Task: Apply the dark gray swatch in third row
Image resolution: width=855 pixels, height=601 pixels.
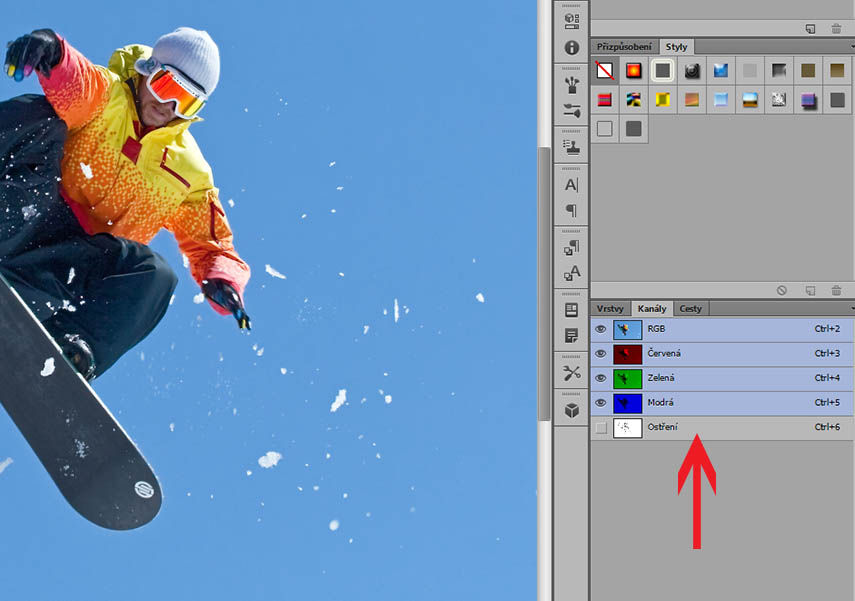Action: pyautogui.click(x=634, y=129)
